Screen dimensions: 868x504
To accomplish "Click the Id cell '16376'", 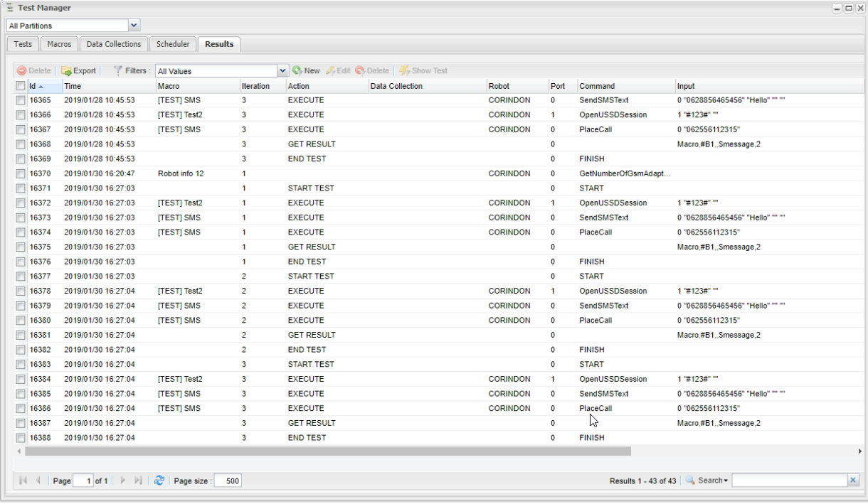I will coord(41,261).
